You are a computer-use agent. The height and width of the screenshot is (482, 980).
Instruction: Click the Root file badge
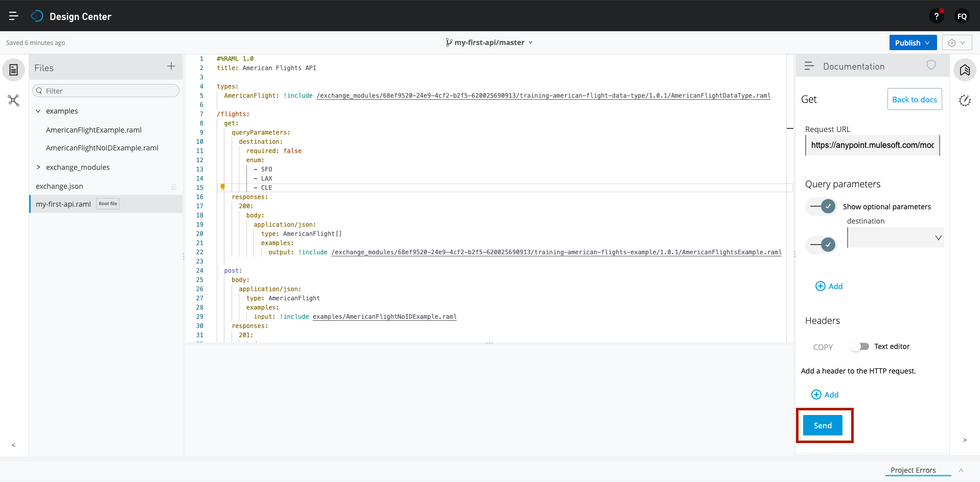[x=108, y=204]
